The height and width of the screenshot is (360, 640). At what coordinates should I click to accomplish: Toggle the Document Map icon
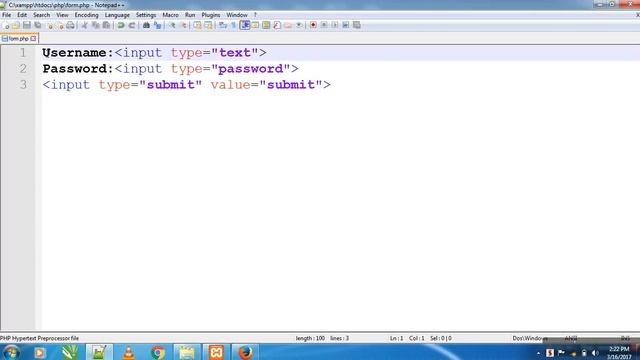pos(266,25)
